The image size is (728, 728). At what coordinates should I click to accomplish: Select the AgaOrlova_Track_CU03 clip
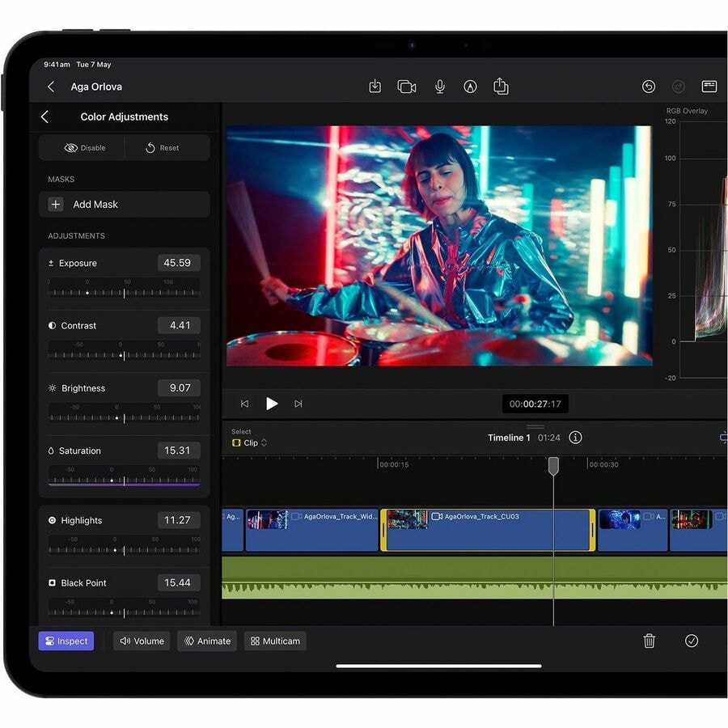(x=488, y=530)
